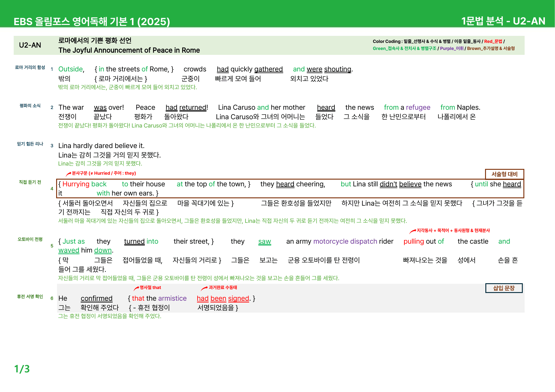
Task: Click the red note '분사구문 (≠ Hurried / 주어 : they)'
Action: click(103, 173)
